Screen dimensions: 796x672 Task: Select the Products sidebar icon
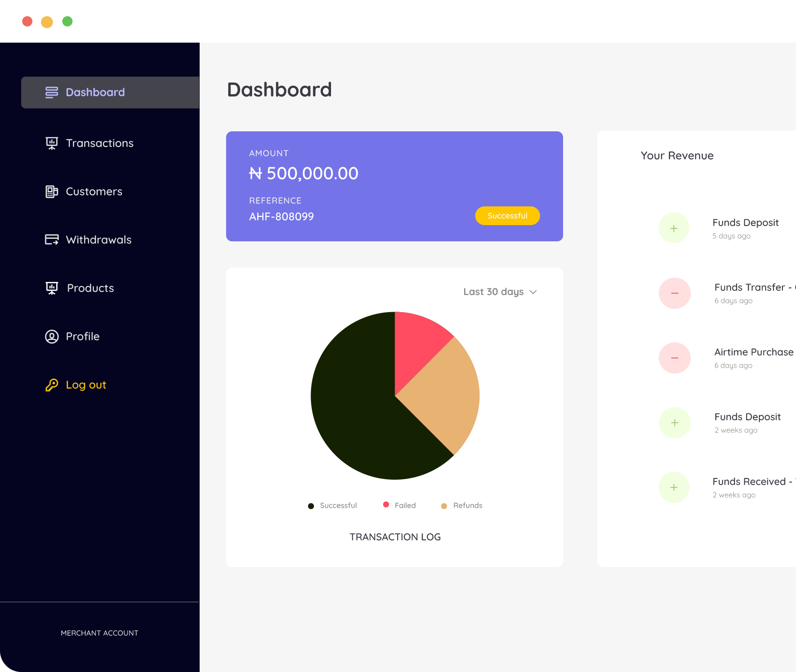coord(52,288)
